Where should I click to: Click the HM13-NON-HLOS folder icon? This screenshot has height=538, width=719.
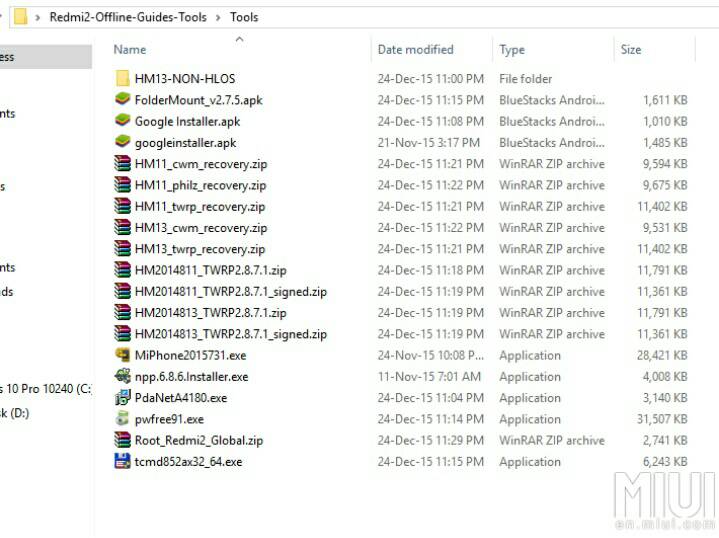point(122,78)
